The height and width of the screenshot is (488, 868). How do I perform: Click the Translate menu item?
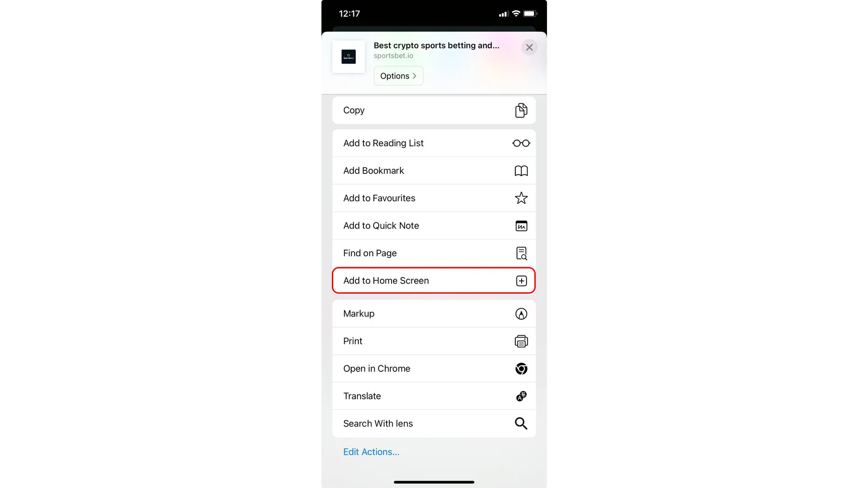point(434,396)
